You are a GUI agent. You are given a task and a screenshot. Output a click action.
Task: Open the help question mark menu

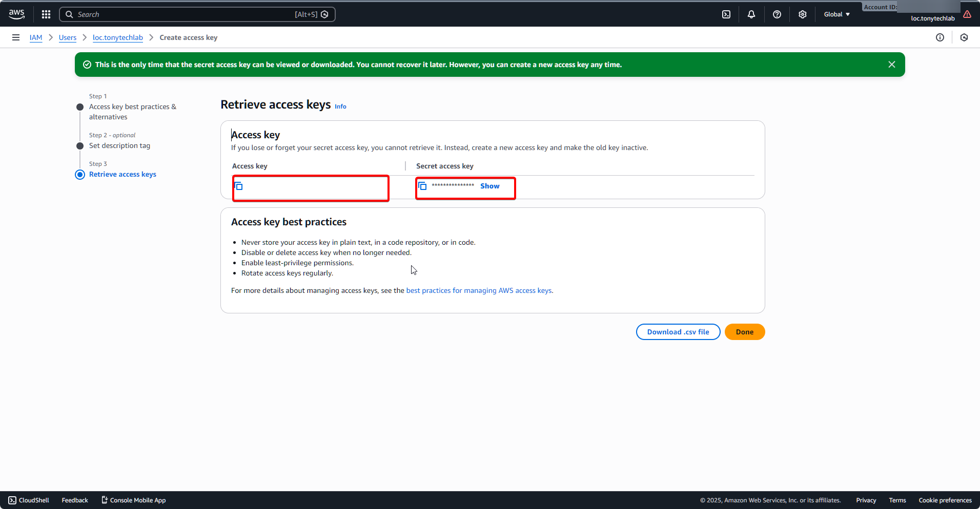(777, 14)
